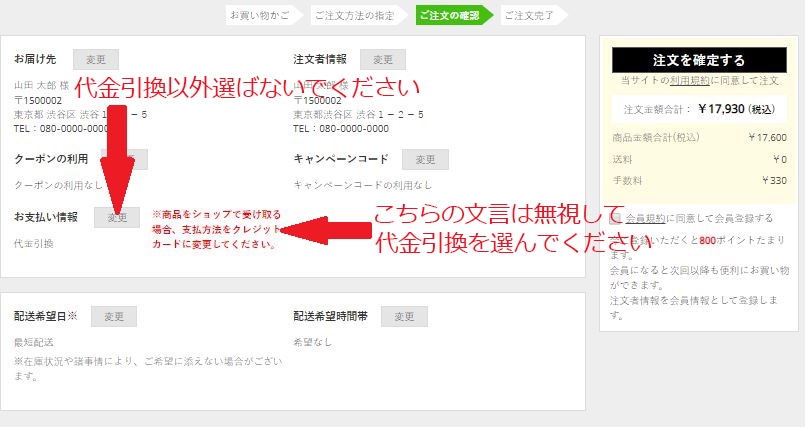Go to ご注文方法の指定 step
Image resolution: width=805 pixels, height=427 pixels.
(x=355, y=15)
